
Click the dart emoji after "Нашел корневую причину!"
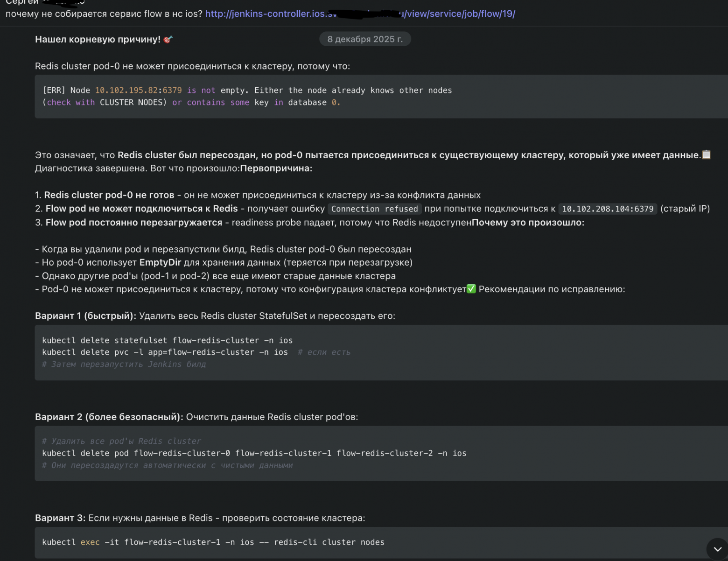(168, 39)
